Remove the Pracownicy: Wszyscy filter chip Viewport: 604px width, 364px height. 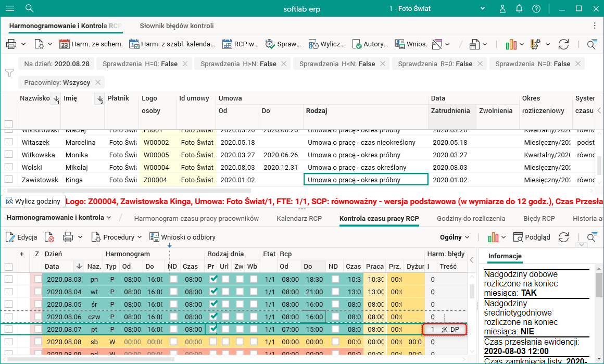point(98,82)
